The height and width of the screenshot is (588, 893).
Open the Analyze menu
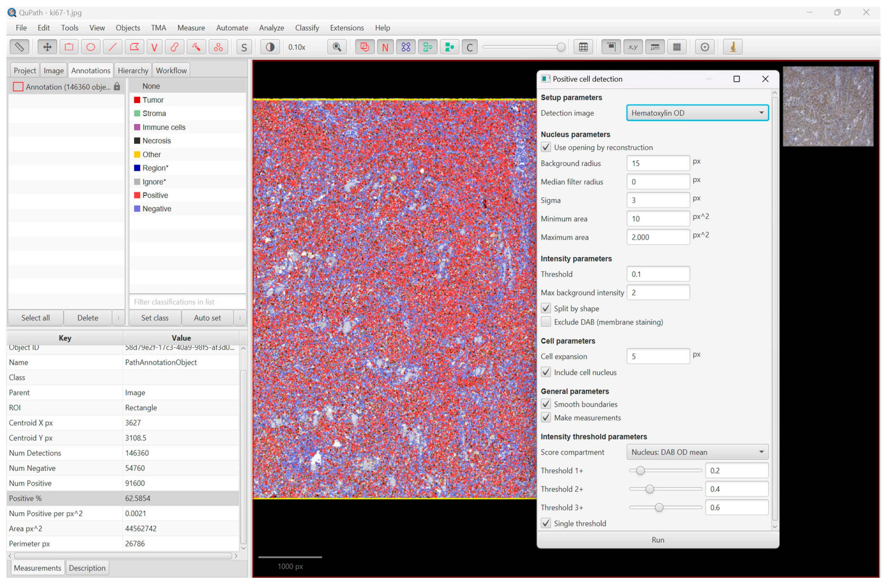tap(272, 28)
